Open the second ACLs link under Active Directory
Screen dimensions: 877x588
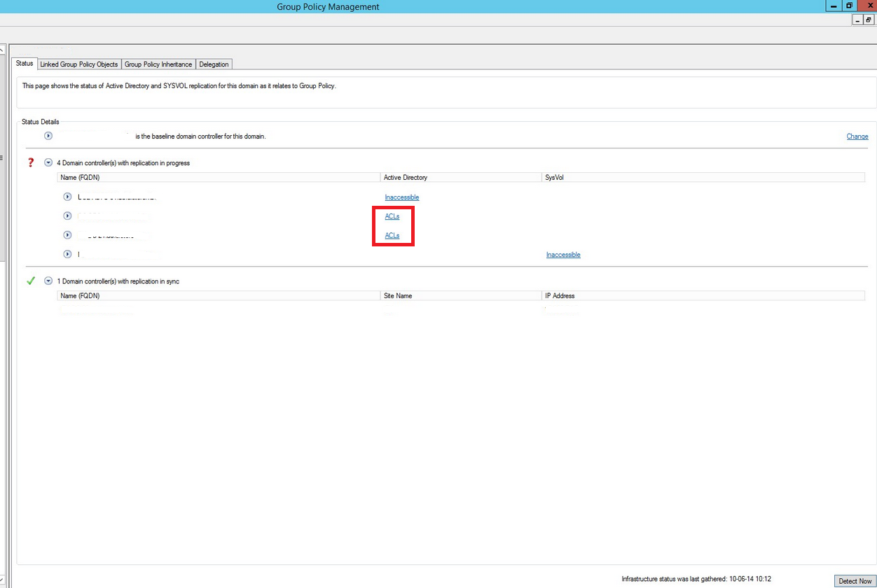click(392, 235)
